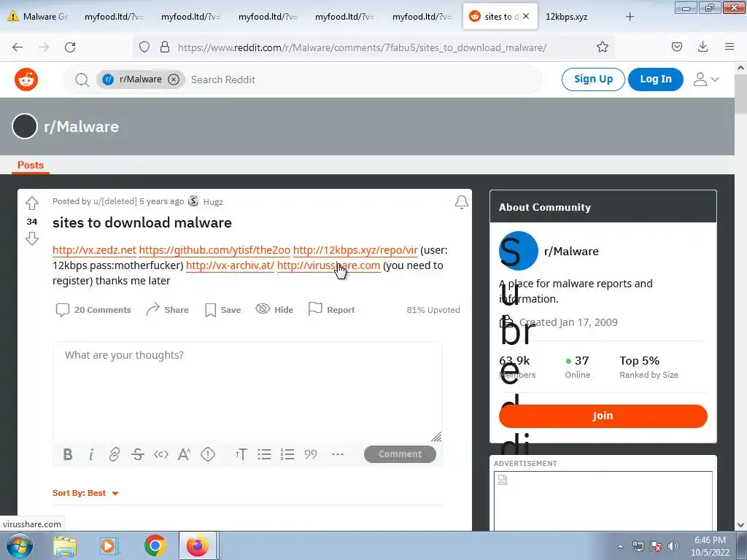
Task: Show tracking protection shield info
Action: 144,47
